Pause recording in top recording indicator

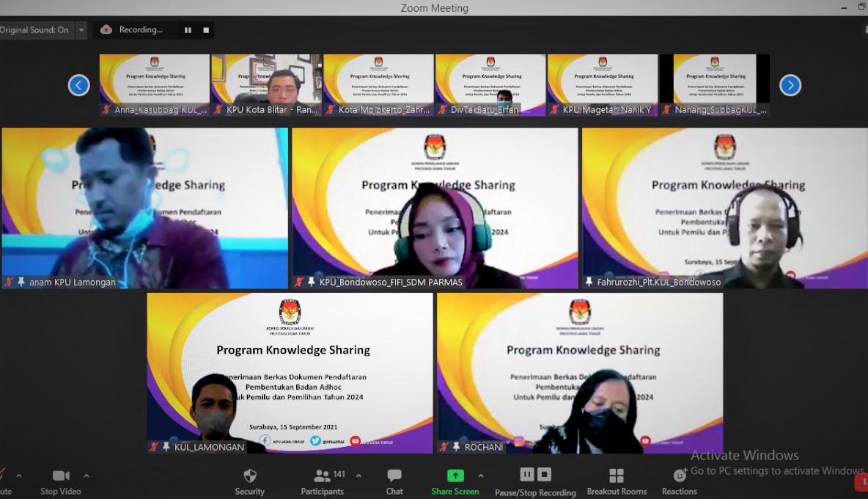(x=188, y=30)
